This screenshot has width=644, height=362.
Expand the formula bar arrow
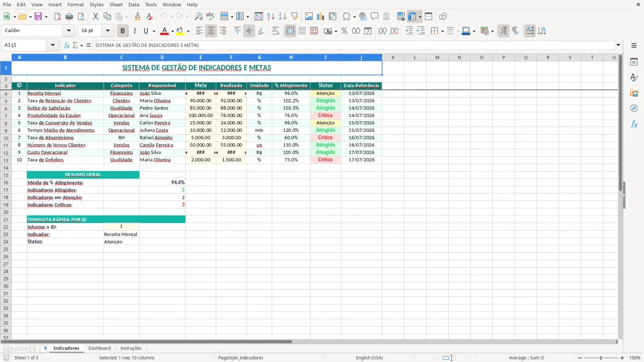tap(618, 46)
